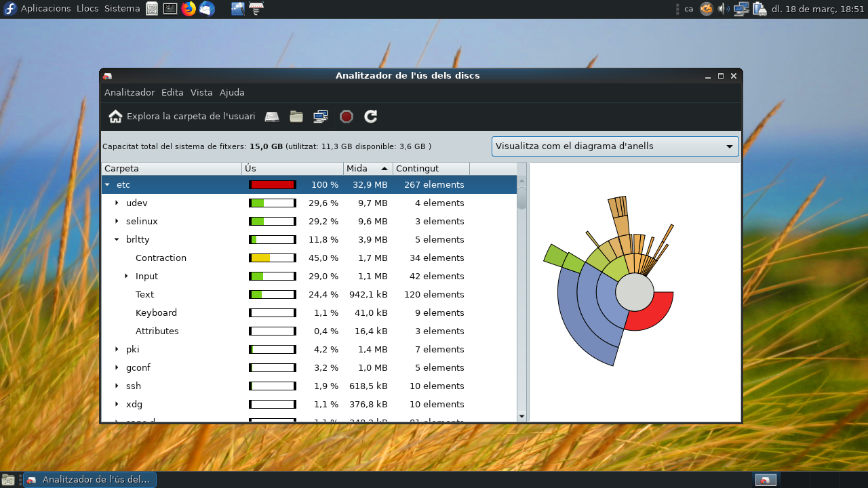Collapse the etc folder tree
Viewport: 868px width, 488px height.
click(x=107, y=184)
